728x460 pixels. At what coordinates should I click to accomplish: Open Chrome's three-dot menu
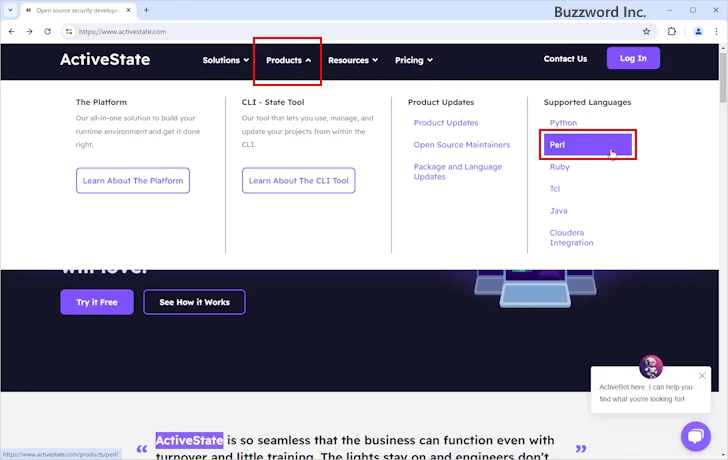tap(716, 32)
